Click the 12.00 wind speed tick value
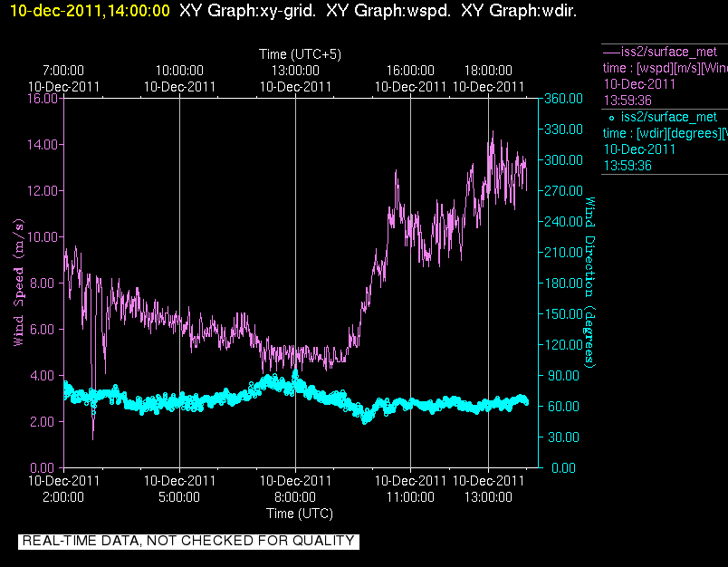The image size is (728, 567). coord(43,191)
